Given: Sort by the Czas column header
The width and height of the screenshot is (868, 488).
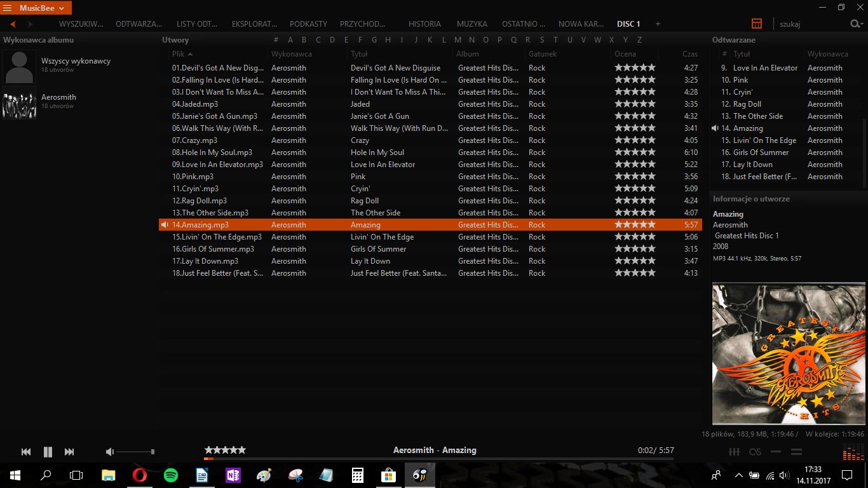Looking at the screenshot, I should 690,54.
